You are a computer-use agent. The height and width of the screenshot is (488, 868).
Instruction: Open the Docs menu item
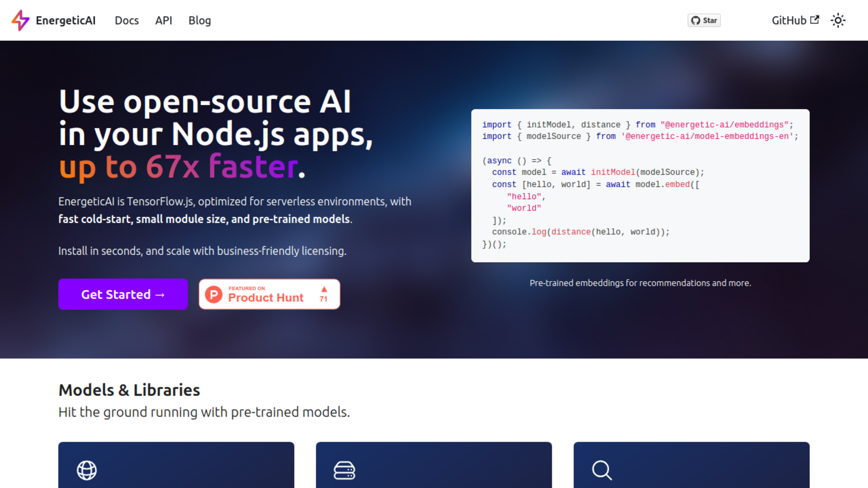click(x=127, y=21)
